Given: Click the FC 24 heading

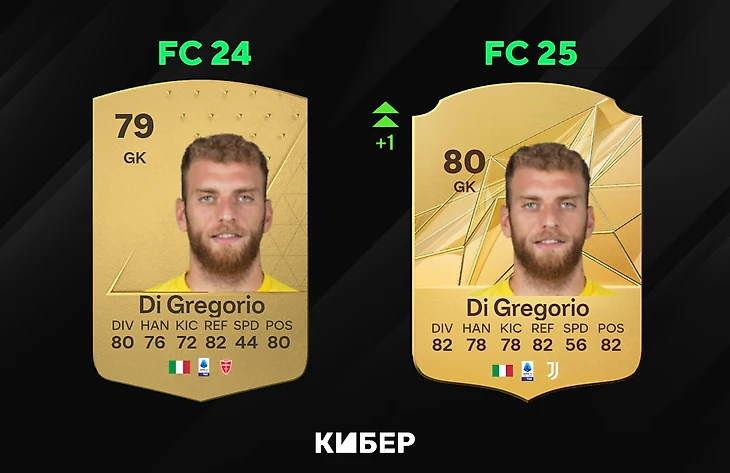Looking at the screenshot, I should (x=205, y=53).
